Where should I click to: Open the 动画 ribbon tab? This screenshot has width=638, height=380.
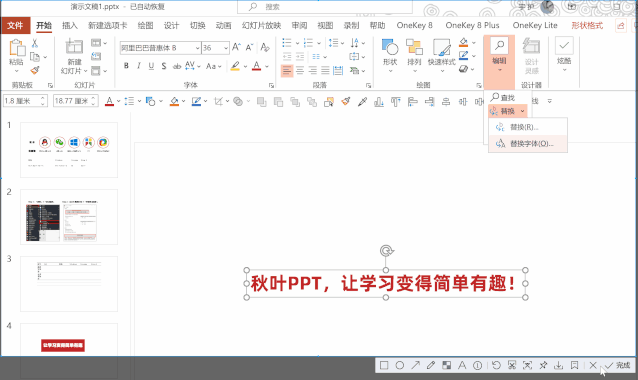(x=223, y=26)
